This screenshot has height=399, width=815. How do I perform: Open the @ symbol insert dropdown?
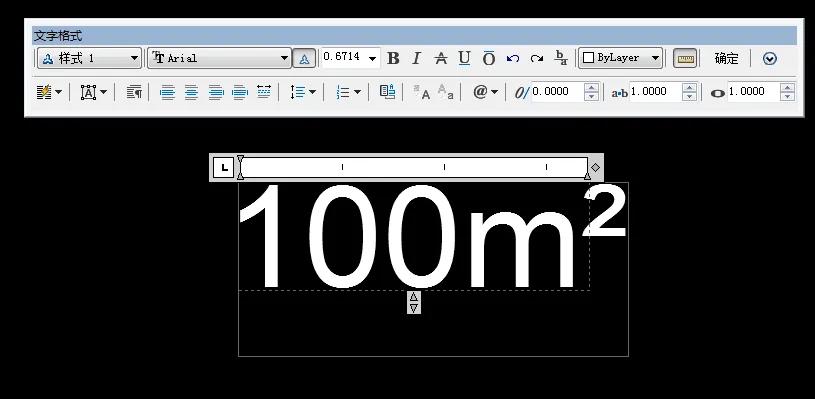[485, 92]
